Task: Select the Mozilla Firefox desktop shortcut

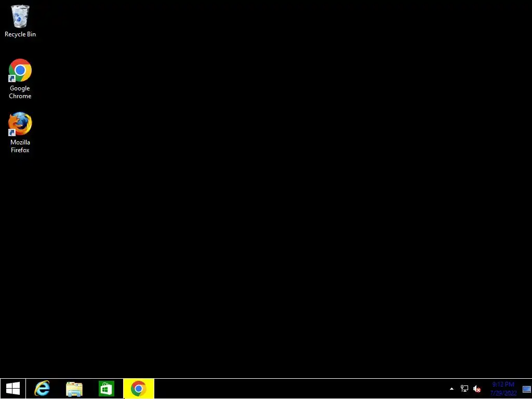Action: click(x=20, y=132)
